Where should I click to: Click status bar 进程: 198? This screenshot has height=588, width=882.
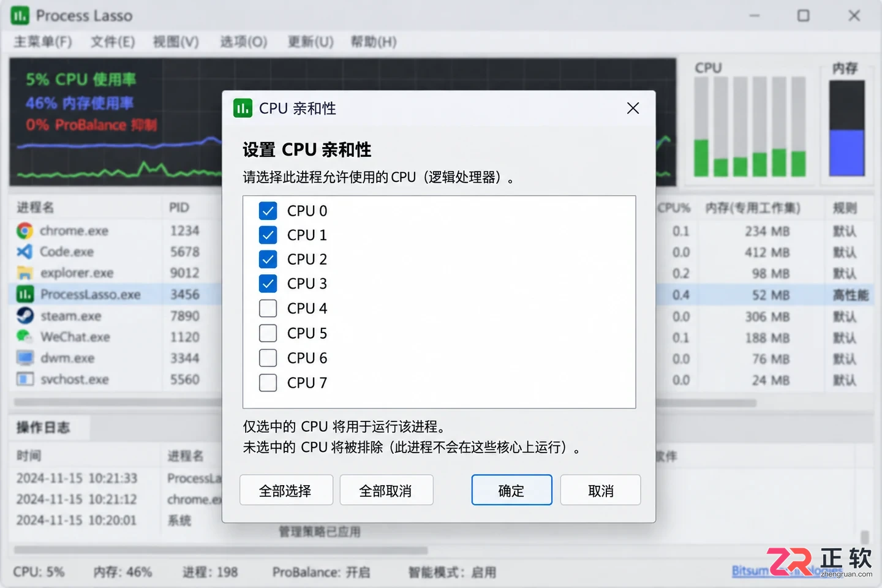tap(210, 572)
